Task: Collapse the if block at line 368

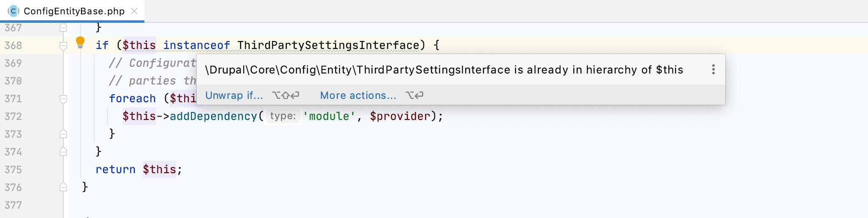Action: (x=63, y=46)
